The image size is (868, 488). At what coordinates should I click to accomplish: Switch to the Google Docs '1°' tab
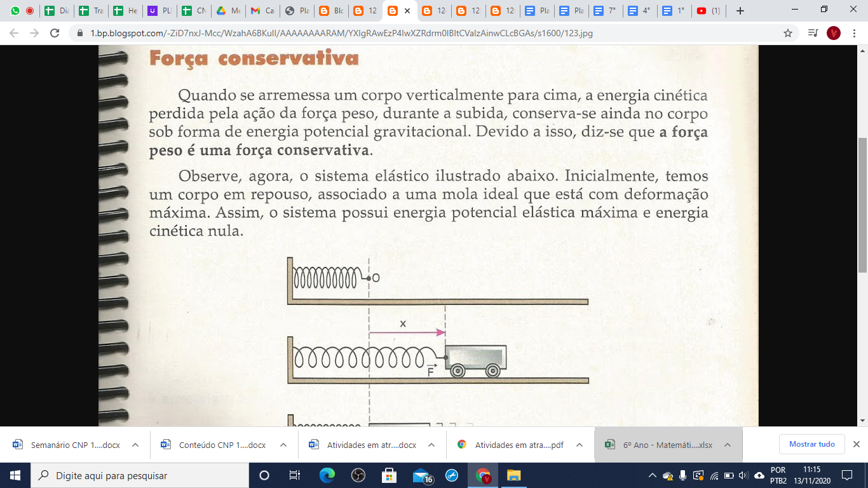[675, 11]
